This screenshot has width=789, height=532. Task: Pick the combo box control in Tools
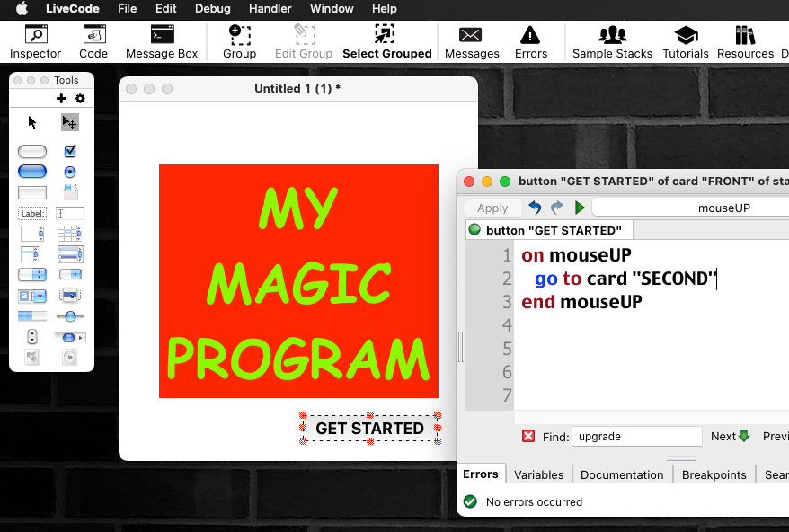point(32,296)
